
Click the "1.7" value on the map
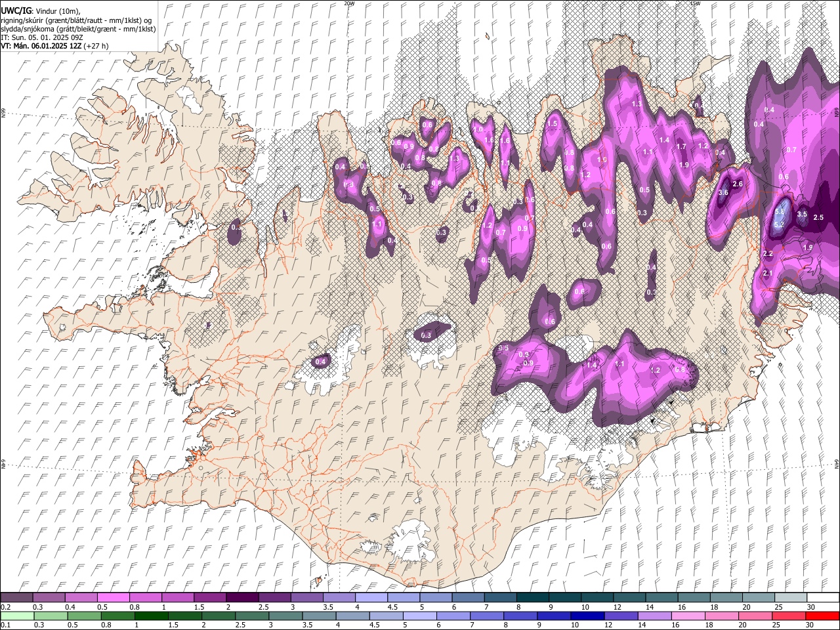(x=681, y=146)
